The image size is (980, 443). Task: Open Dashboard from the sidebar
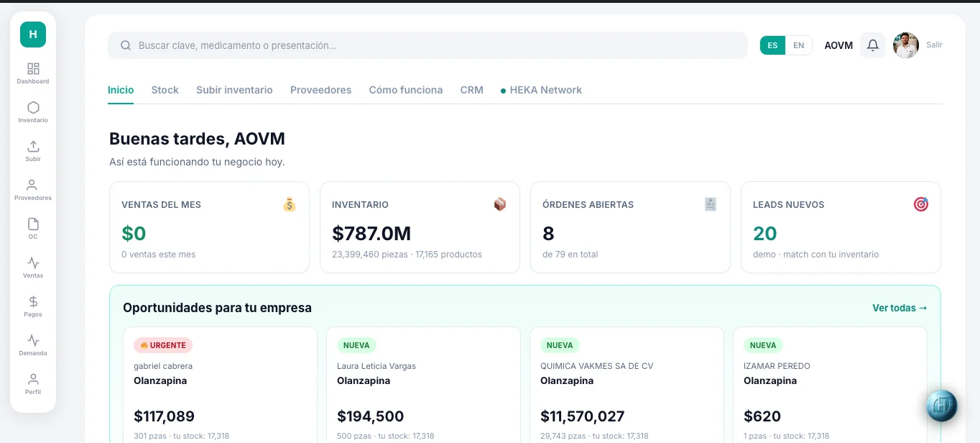33,73
